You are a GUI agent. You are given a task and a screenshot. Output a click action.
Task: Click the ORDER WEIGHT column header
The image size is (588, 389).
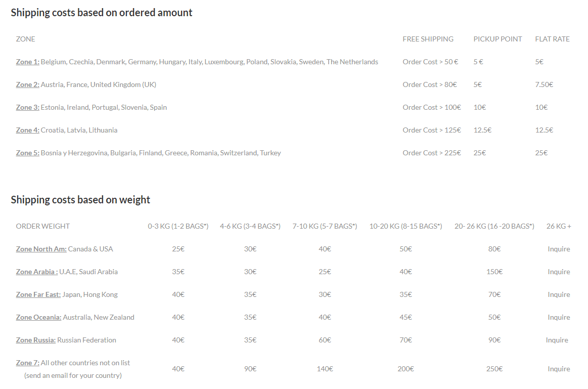[x=43, y=226]
